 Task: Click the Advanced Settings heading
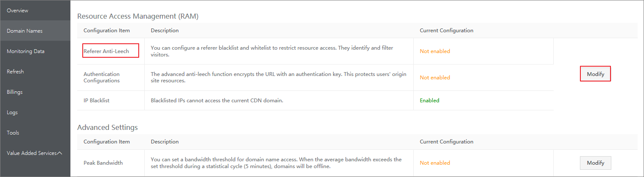click(107, 127)
